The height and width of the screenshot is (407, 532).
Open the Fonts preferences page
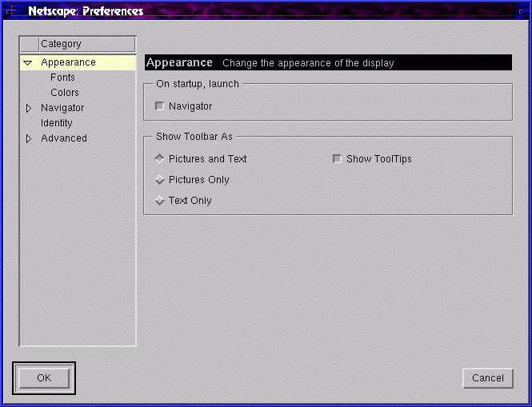coord(62,78)
